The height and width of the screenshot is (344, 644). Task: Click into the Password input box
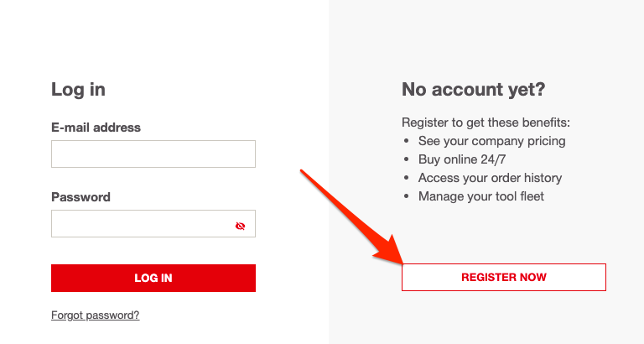[x=153, y=223]
